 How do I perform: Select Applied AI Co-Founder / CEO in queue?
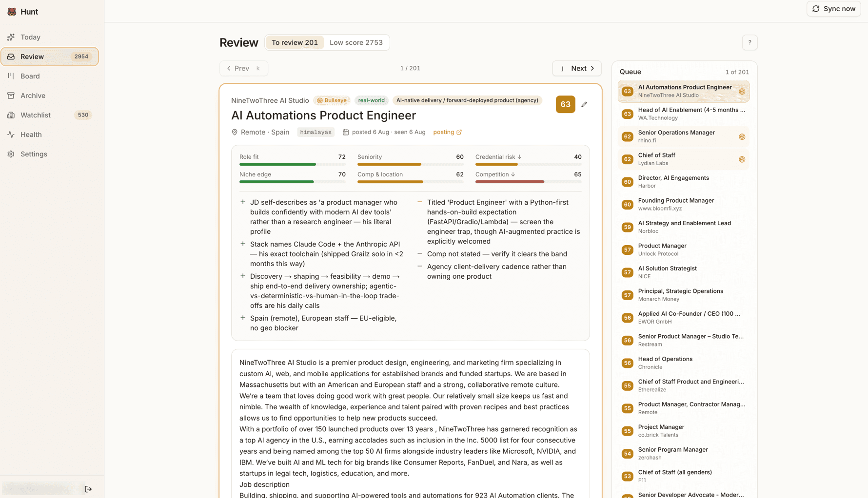tap(684, 318)
